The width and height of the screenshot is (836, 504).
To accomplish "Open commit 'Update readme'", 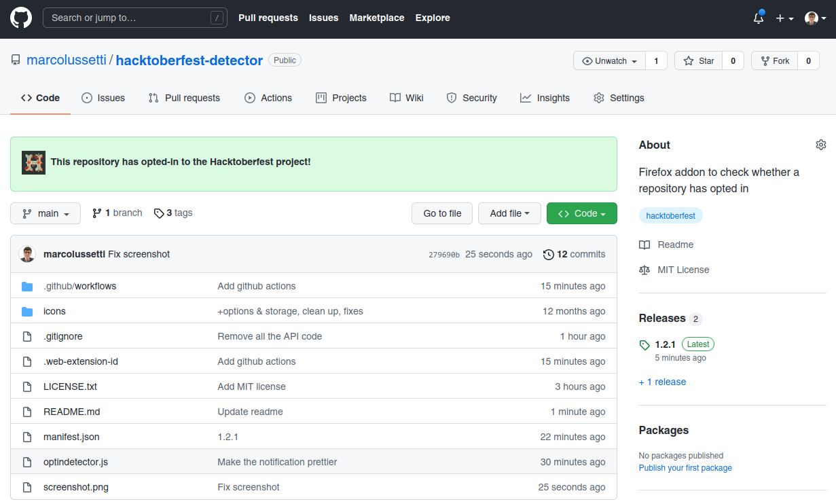I will click(x=250, y=412).
